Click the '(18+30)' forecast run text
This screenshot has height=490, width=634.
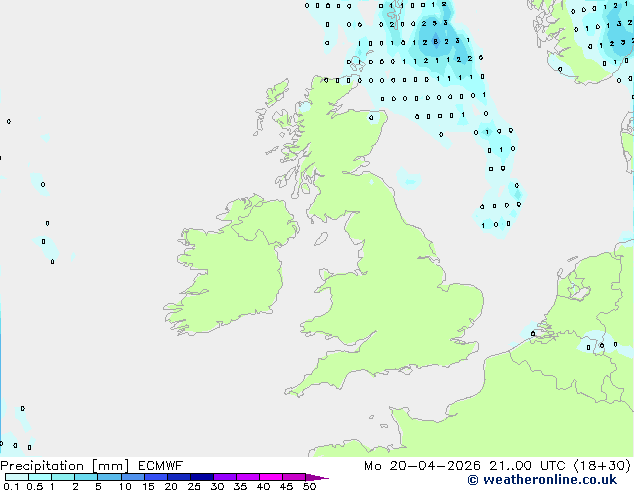(x=602, y=466)
